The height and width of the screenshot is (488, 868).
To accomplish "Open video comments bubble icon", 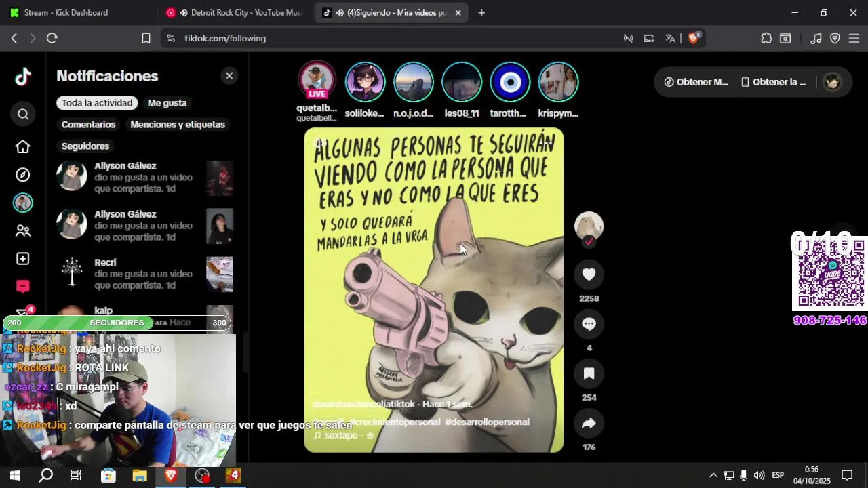I will [x=589, y=324].
